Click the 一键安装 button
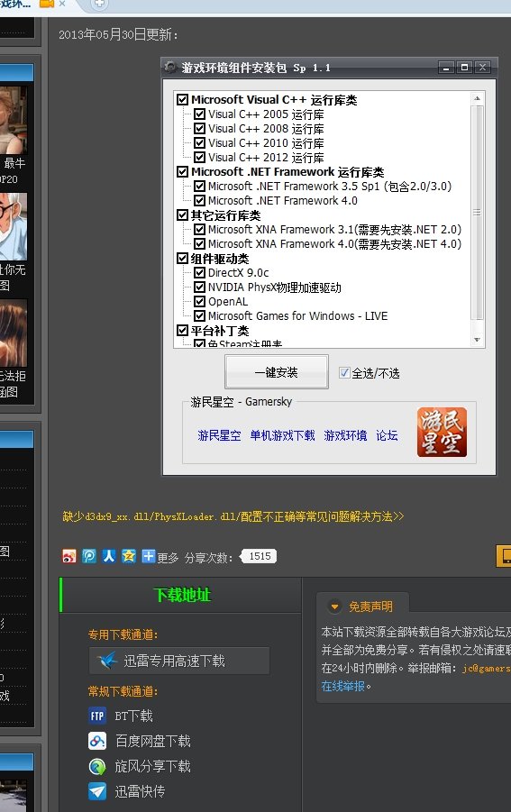 tap(277, 372)
